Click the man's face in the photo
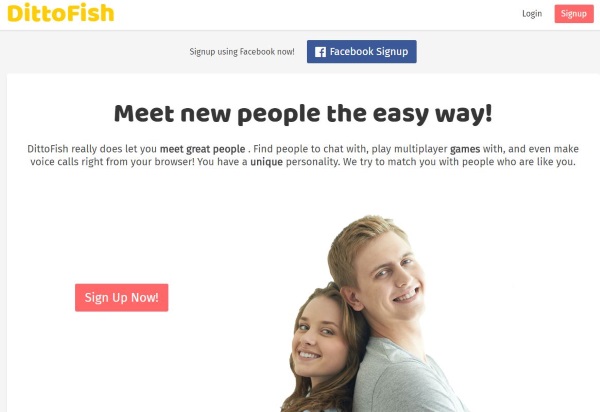The image size is (600, 412). click(x=390, y=274)
